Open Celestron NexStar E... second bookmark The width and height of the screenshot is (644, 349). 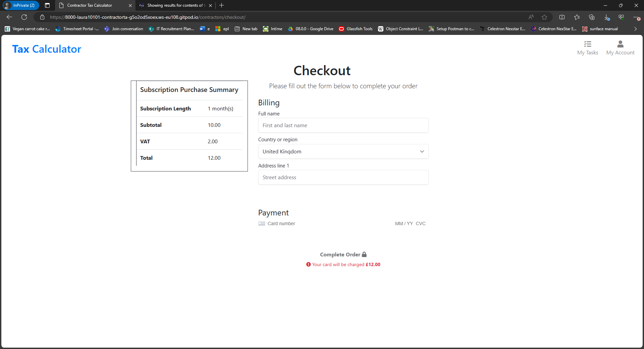coord(553,29)
